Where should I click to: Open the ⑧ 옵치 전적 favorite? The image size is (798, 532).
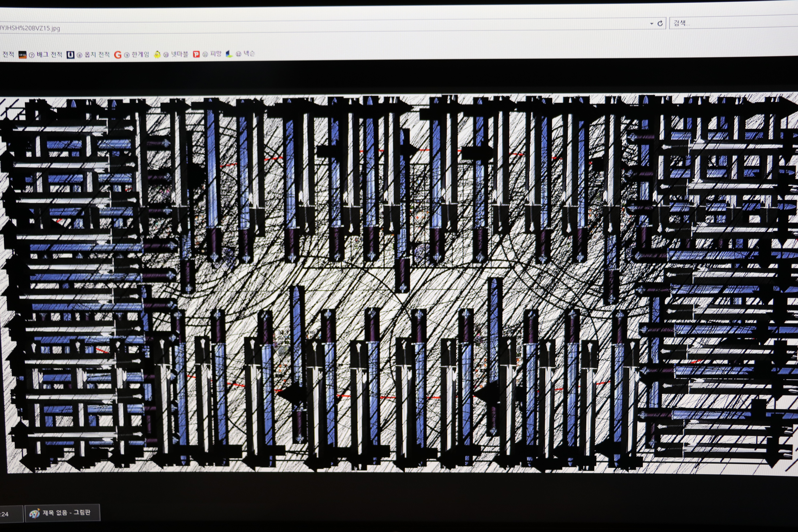pos(88,55)
